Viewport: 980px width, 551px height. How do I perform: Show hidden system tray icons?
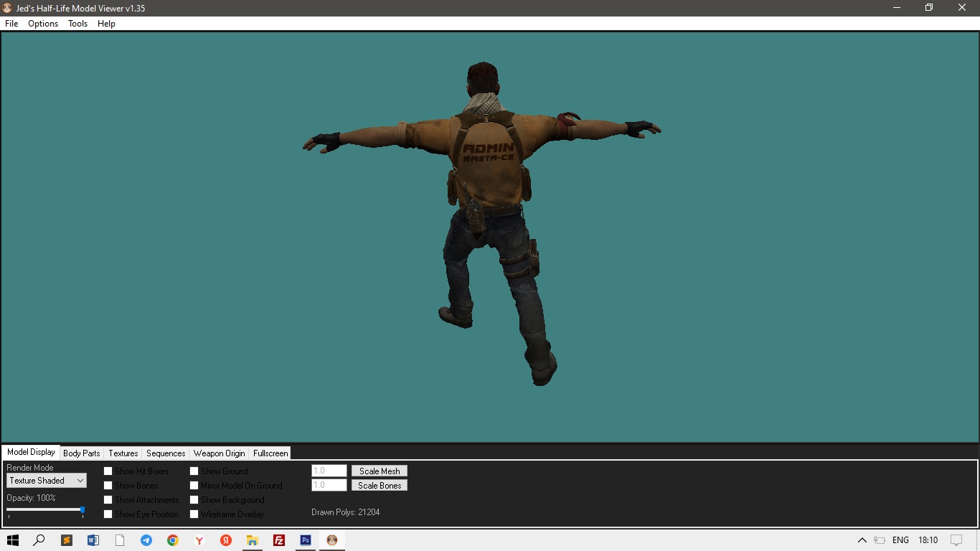pos(862,540)
